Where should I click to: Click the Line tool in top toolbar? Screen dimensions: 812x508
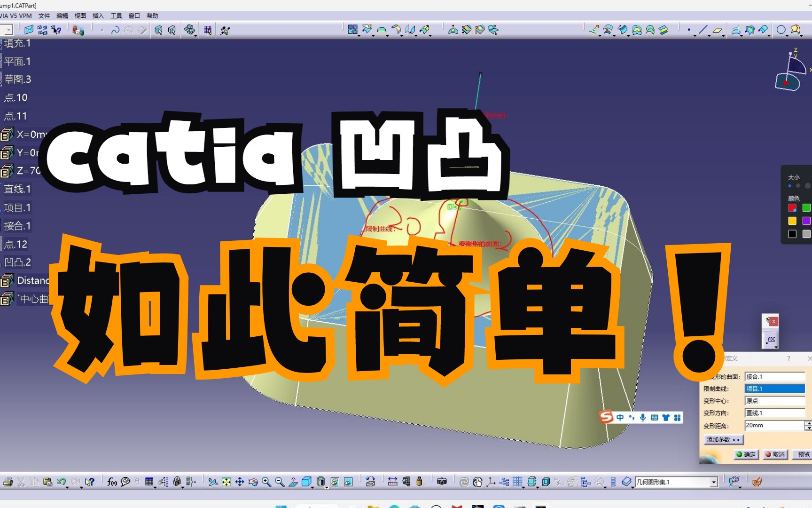(703, 30)
